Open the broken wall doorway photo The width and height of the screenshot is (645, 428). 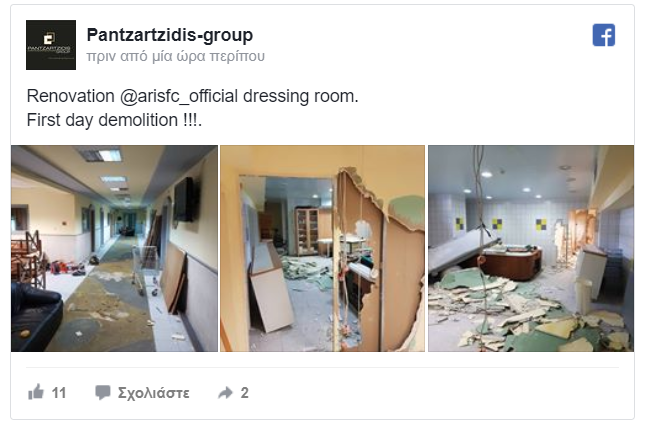click(322, 248)
